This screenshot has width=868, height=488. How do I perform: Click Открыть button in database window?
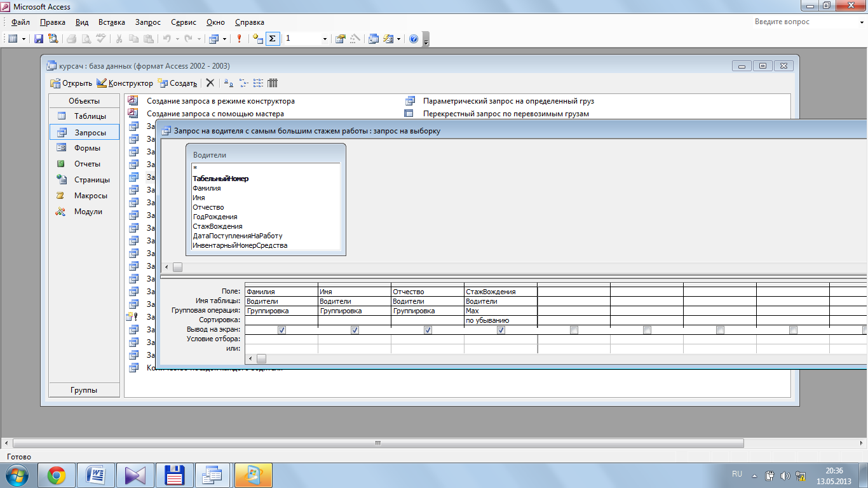[71, 83]
